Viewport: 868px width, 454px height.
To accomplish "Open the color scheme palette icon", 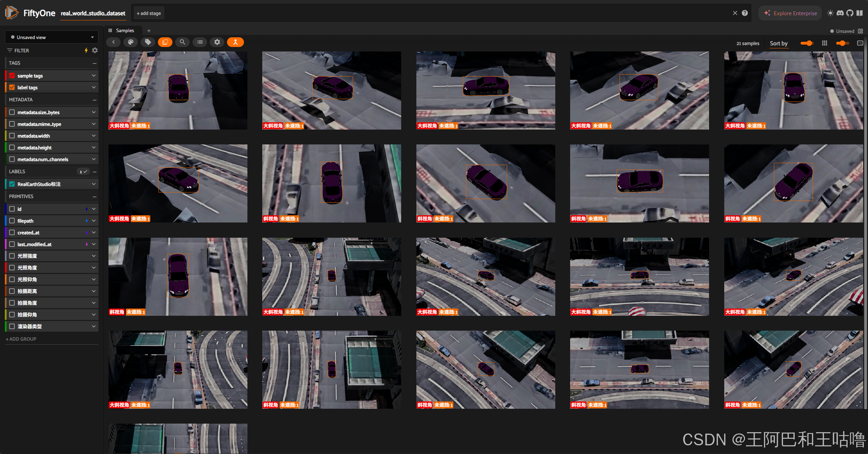I will pyautogui.click(x=131, y=42).
